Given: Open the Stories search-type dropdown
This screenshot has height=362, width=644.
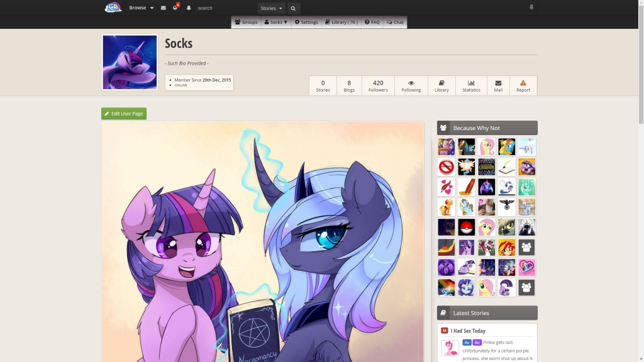Looking at the screenshot, I should [271, 8].
